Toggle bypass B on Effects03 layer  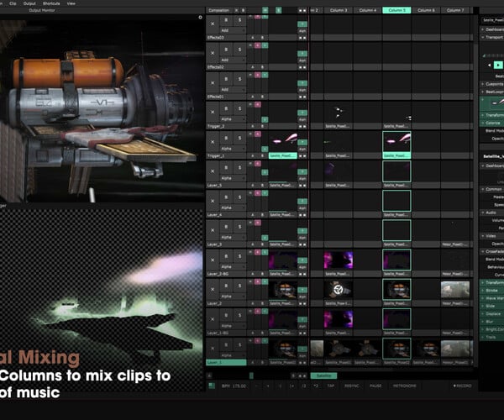(226, 20)
